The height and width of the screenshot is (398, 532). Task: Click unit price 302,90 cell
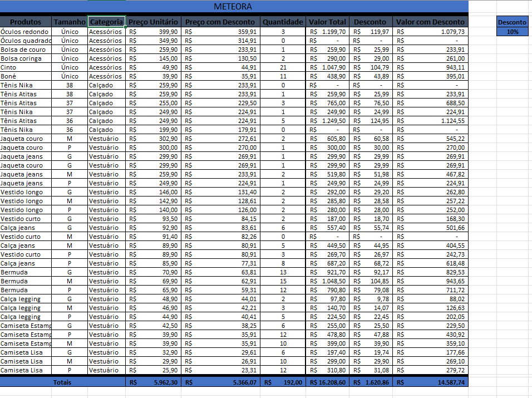[154, 139]
